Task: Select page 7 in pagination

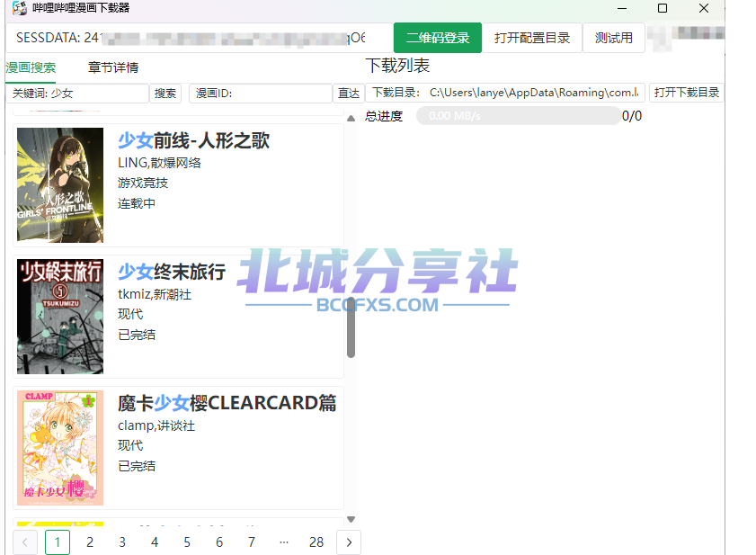Action: coord(251,542)
